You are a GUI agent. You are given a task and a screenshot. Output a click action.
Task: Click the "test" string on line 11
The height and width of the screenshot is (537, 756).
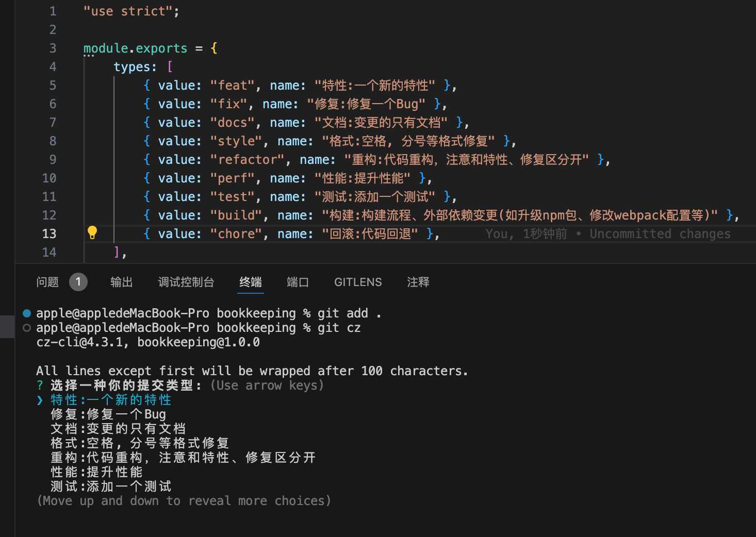point(232,196)
